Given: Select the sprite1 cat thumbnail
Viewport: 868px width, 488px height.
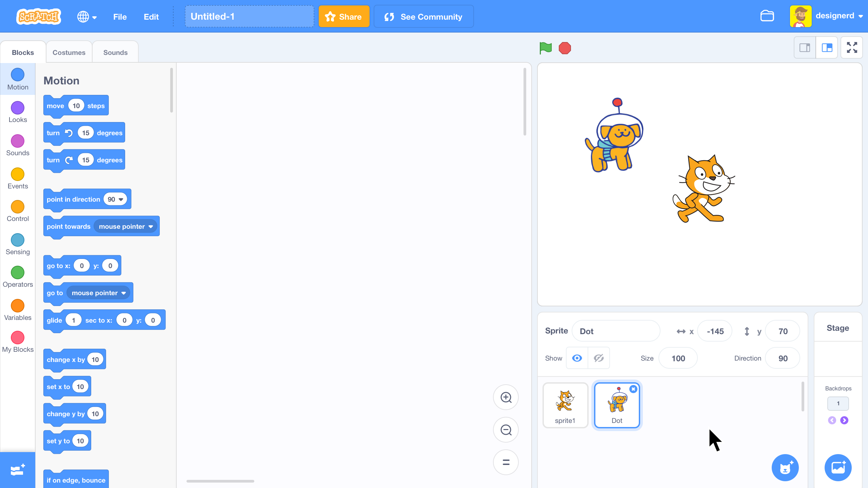Looking at the screenshot, I should [x=565, y=405].
